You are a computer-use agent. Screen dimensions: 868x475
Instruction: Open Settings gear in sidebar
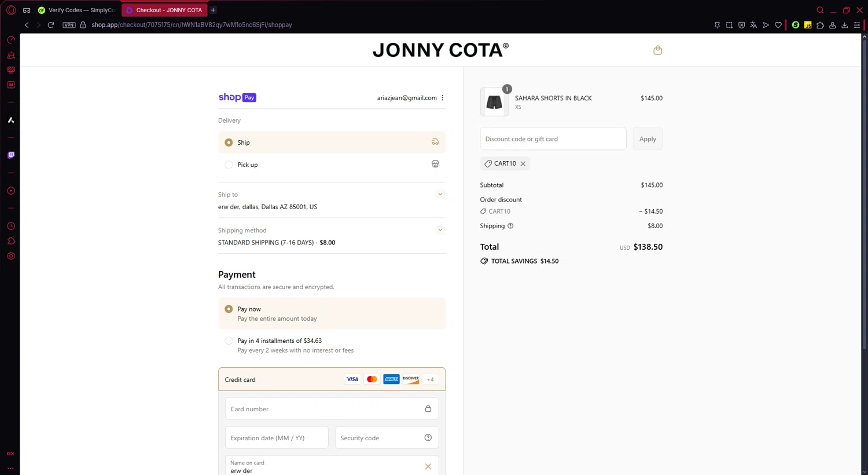[10, 255]
